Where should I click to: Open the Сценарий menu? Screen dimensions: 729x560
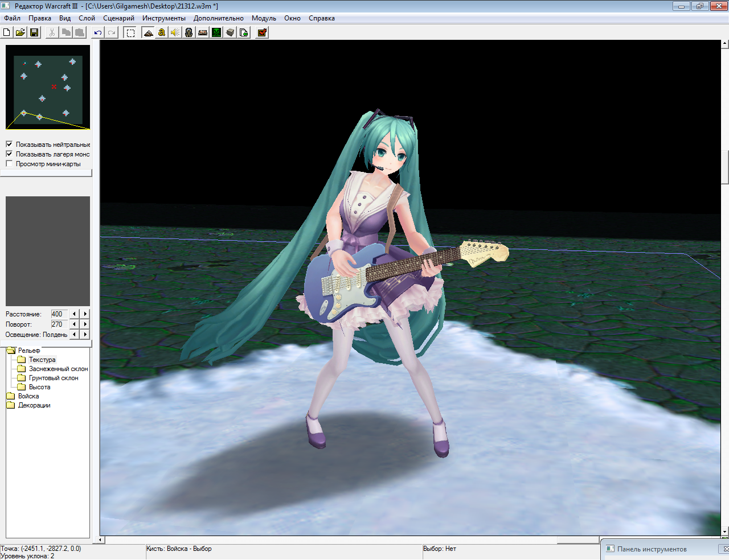click(x=118, y=18)
